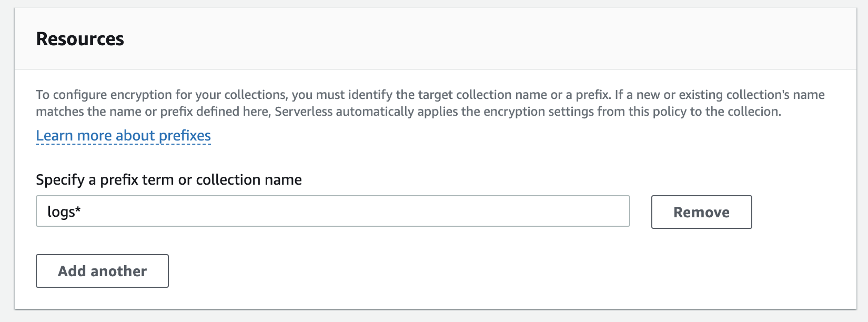Image resolution: width=868 pixels, height=322 pixels.
Task: Click Add another below the input
Action: click(x=102, y=271)
